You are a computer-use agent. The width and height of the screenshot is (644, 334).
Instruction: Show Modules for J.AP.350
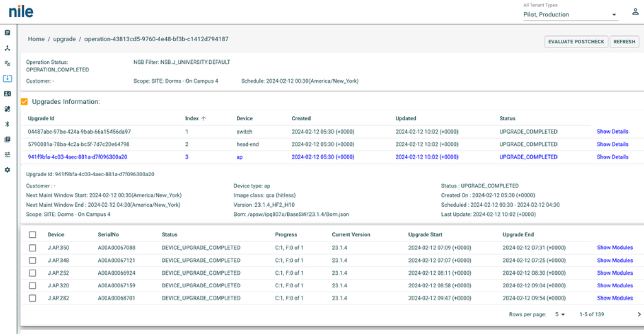pyautogui.click(x=615, y=248)
